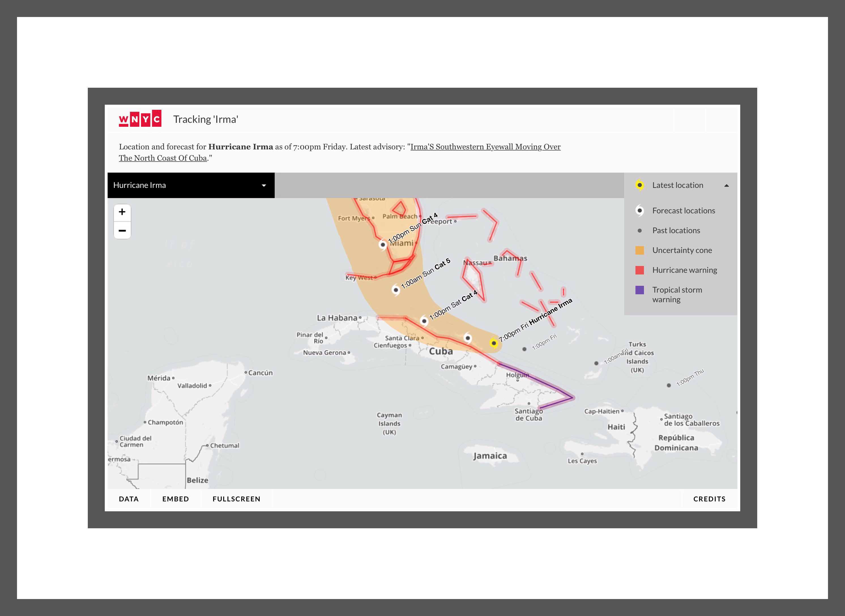The image size is (845, 616).
Task: Open the DATA tab
Action: pos(129,499)
